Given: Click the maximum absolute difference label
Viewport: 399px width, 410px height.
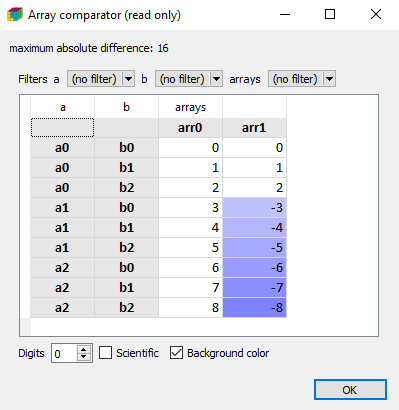Looking at the screenshot, I should tap(89, 48).
